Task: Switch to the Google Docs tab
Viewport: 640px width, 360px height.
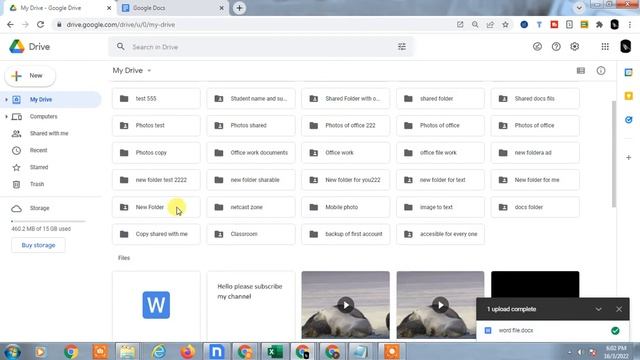Action: (173, 8)
